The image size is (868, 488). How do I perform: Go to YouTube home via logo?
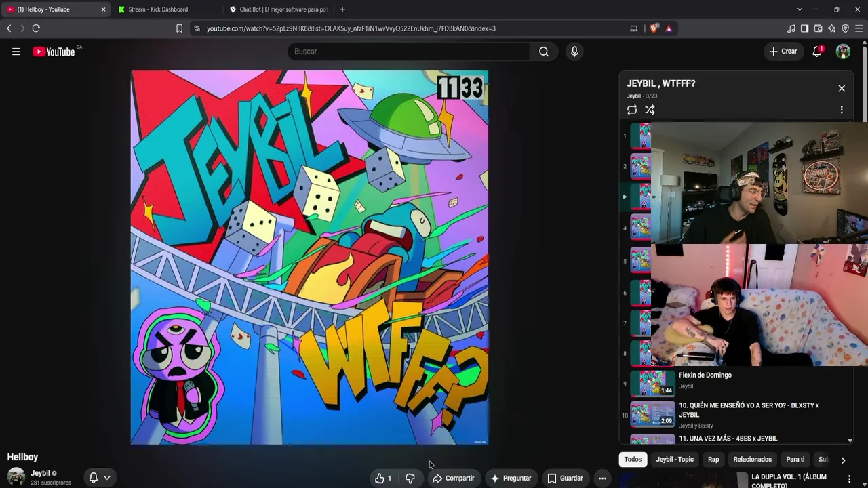click(x=54, y=52)
